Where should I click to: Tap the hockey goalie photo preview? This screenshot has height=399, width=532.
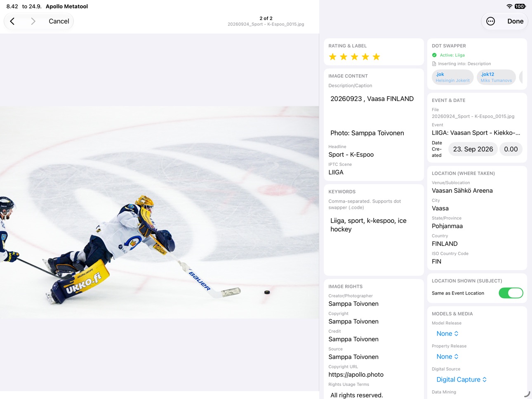160,212
